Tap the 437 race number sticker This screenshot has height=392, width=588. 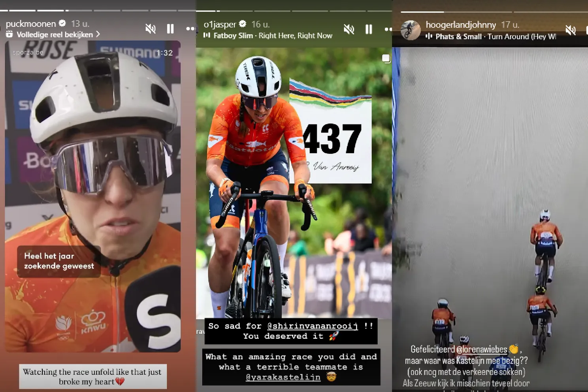(331, 138)
